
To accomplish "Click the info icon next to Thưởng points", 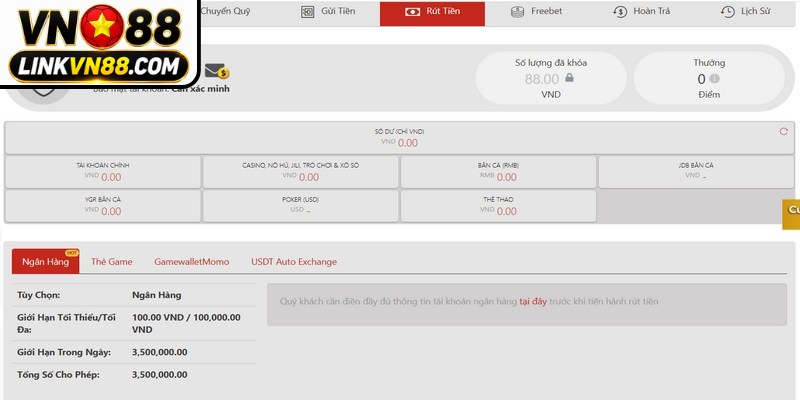I will pyautogui.click(x=714, y=79).
